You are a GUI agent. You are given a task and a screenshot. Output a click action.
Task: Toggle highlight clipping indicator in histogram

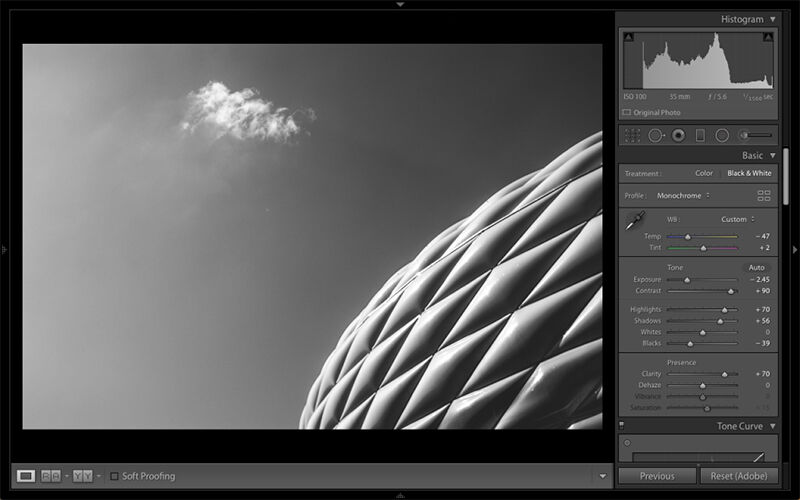point(768,37)
